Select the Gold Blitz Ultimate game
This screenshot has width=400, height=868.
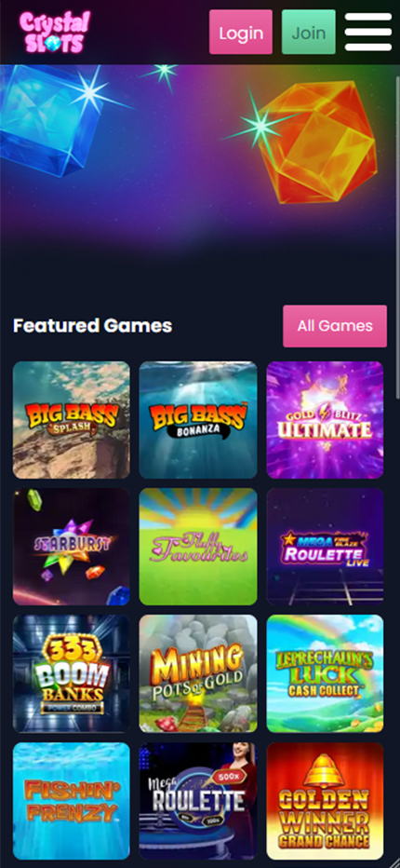325,420
